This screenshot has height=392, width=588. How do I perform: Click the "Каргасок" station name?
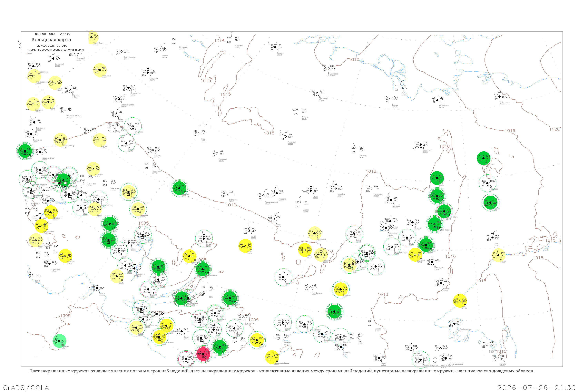(x=38, y=110)
